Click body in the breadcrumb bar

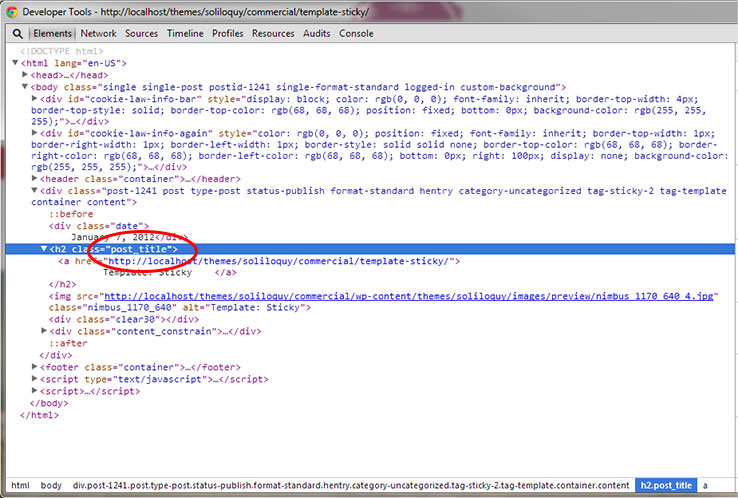[x=51, y=485]
